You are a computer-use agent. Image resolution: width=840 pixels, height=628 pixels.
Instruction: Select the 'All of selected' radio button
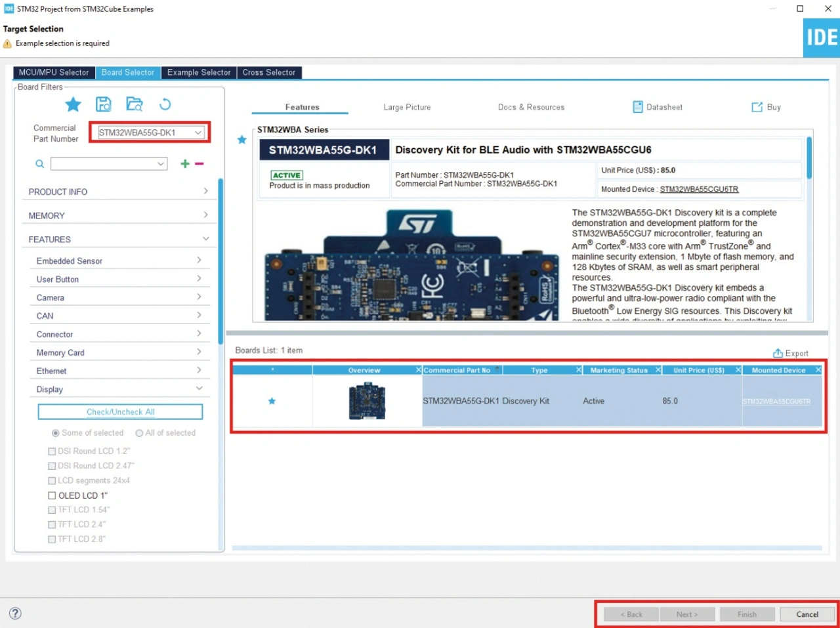[139, 433]
